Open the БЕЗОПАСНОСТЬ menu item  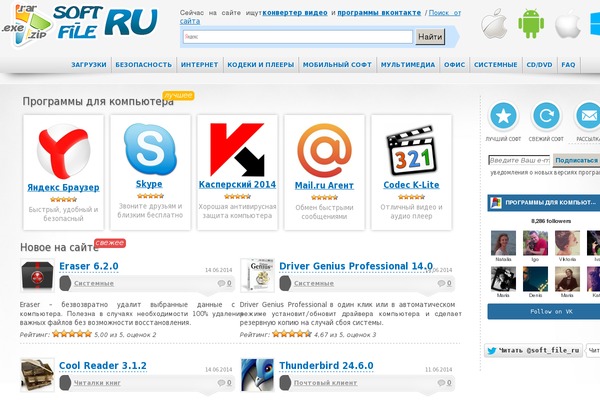tap(143, 65)
